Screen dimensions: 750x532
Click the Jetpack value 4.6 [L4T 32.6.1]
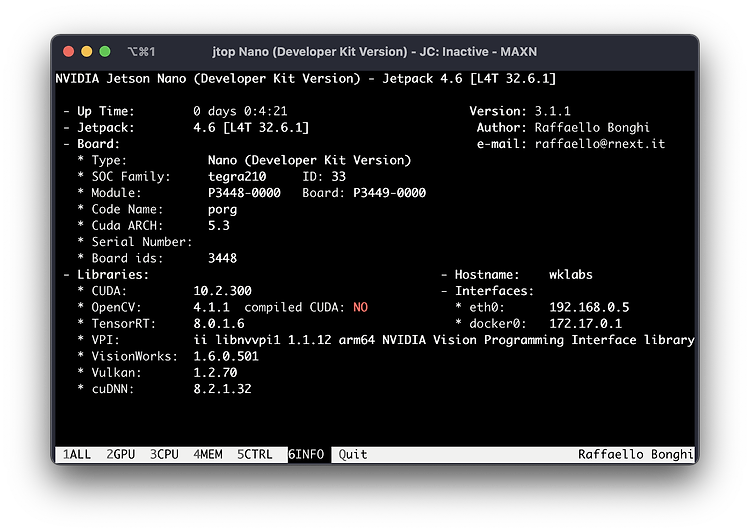pyautogui.click(x=251, y=127)
